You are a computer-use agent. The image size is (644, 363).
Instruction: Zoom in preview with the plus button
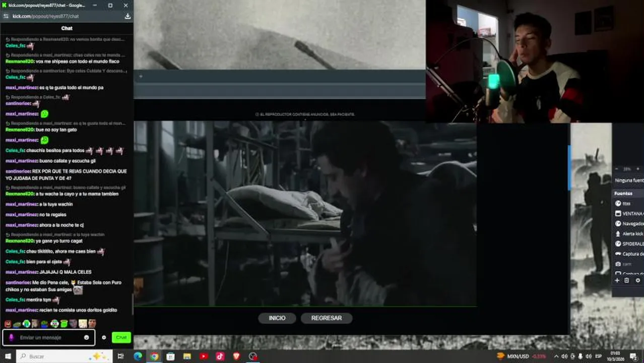tap(638, 169)
